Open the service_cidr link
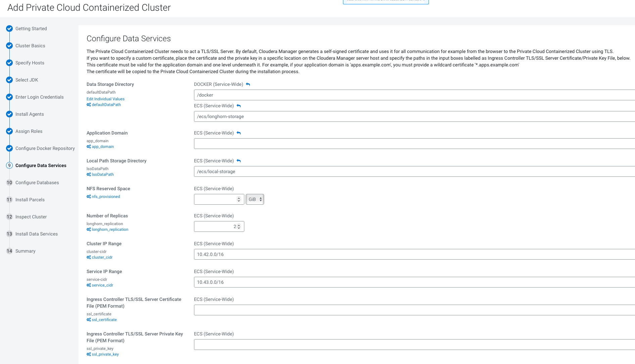 click(102, 285)
